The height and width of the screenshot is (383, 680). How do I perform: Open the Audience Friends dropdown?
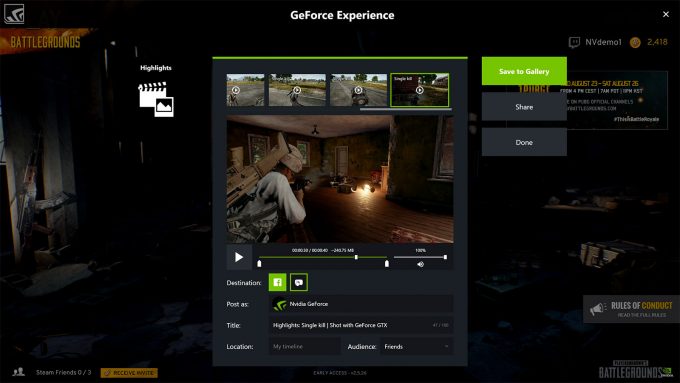pos(417,347)
